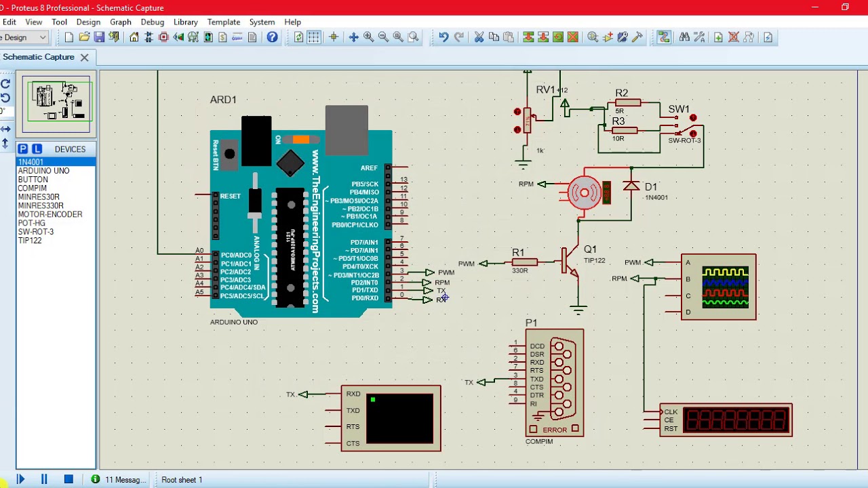868x488 pixels.
Task: Click the Zoom to Area icon
Action: tap(413, 37)
